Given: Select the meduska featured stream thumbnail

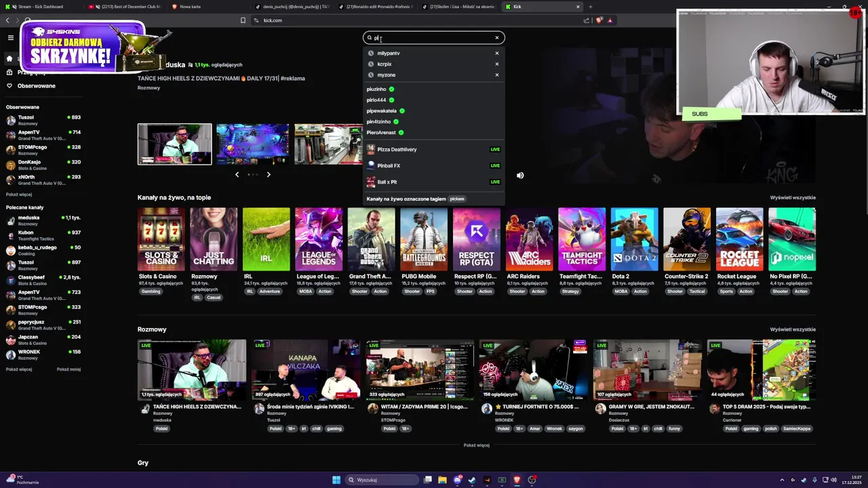Looking at the screenshot, I should coord(175,144).
